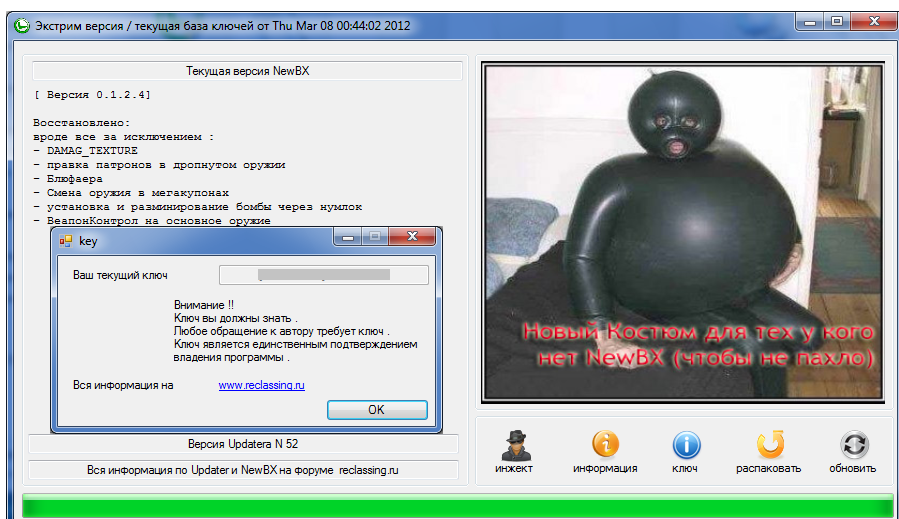Screen dimensions: 899x519
Task: Click the 'Ваш текущий ключ' label
Action: point(120,275)
